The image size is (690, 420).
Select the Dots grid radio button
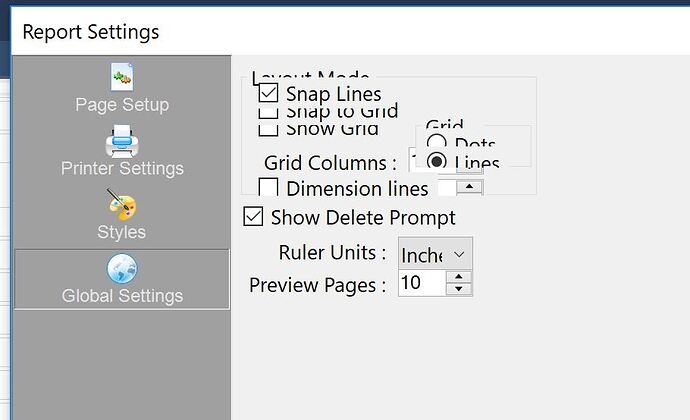437,142
